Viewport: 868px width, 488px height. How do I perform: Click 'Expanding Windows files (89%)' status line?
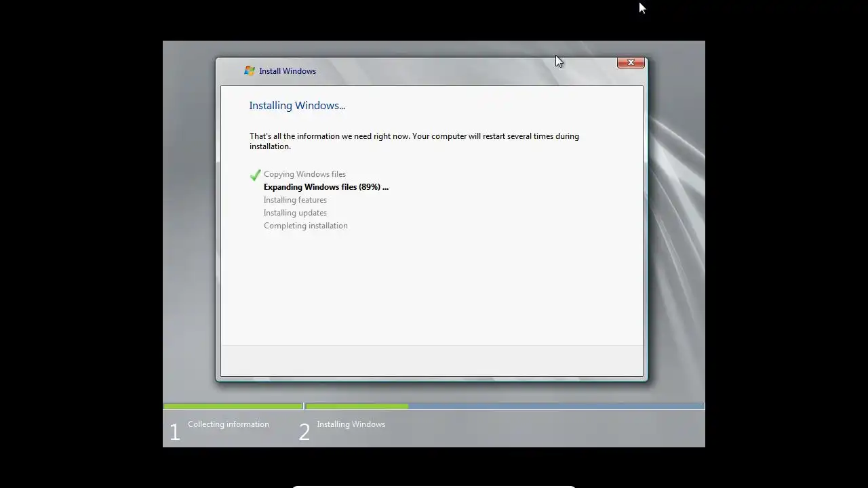point(326,187)
